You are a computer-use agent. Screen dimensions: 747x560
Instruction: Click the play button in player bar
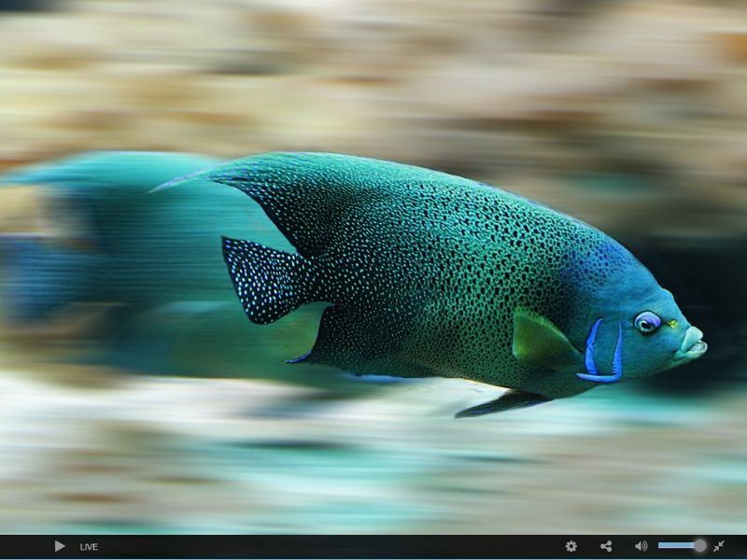[60, 546]
